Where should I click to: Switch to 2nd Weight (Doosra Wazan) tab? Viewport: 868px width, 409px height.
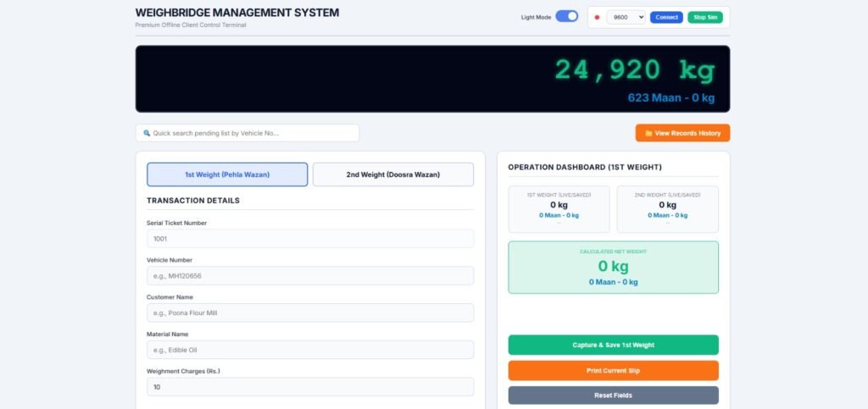tap(393, 174)
